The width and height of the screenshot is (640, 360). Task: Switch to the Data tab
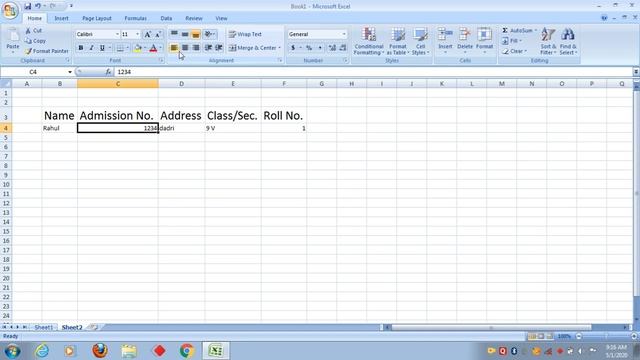pyautogui.click(x=166, y=18)
